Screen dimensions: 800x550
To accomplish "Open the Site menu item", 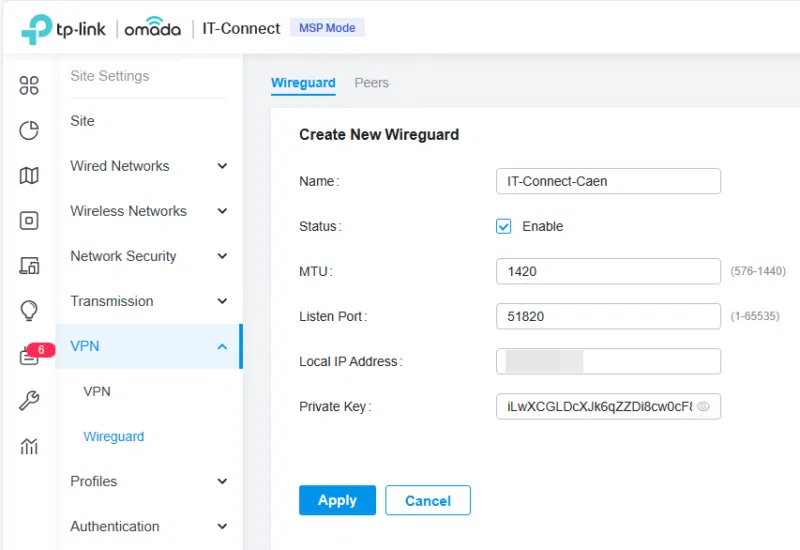I will (83, 121).
